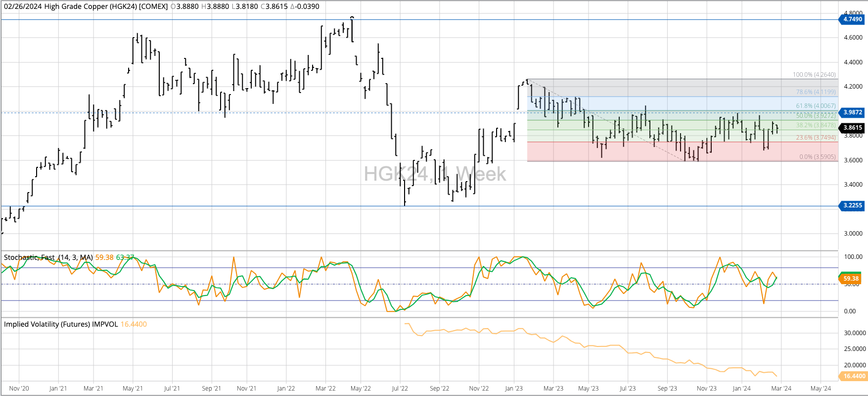Viewport: 868px width, 396px height.
Task: Click the 78.6% (4.1199) Fibonacci label
Action: (816, 92)
